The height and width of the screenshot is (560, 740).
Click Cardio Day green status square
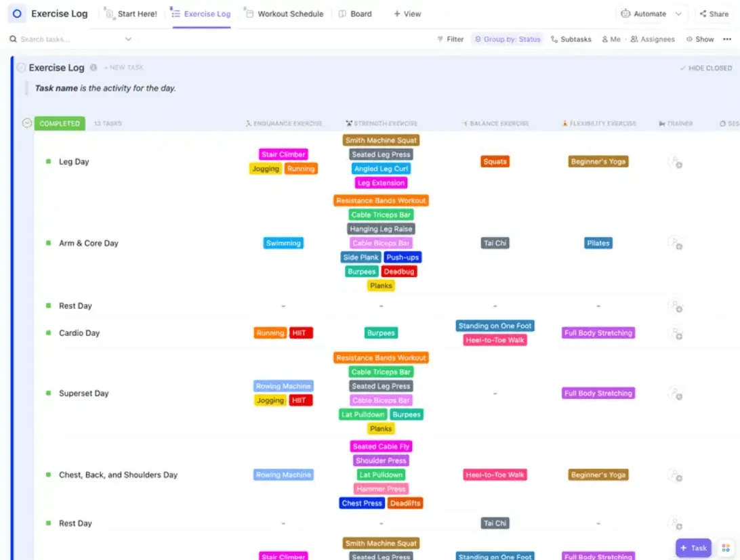click(48, 332)
